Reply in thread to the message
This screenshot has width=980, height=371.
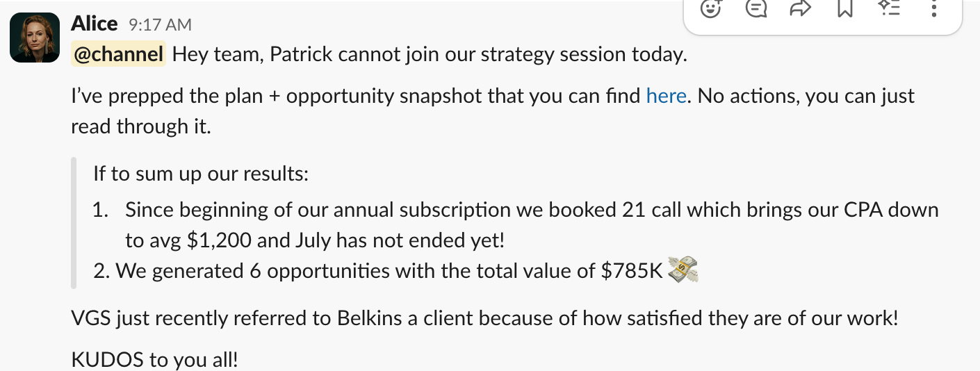tap(756, 8)
